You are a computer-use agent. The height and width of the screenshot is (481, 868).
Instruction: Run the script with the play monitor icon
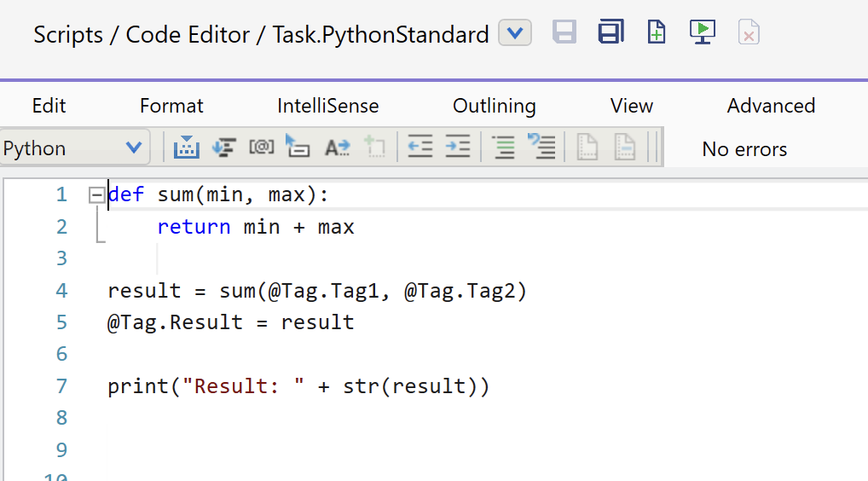[x=702, y=32]
